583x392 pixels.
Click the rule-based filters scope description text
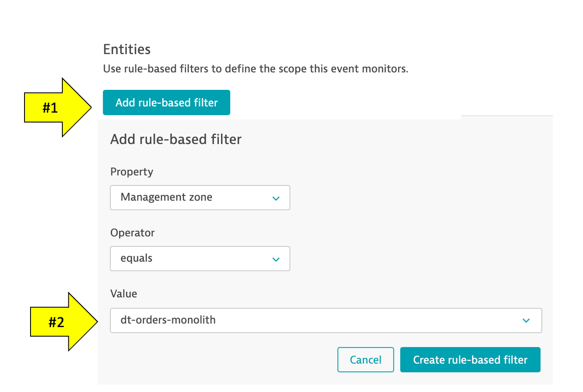pos(255,69)
